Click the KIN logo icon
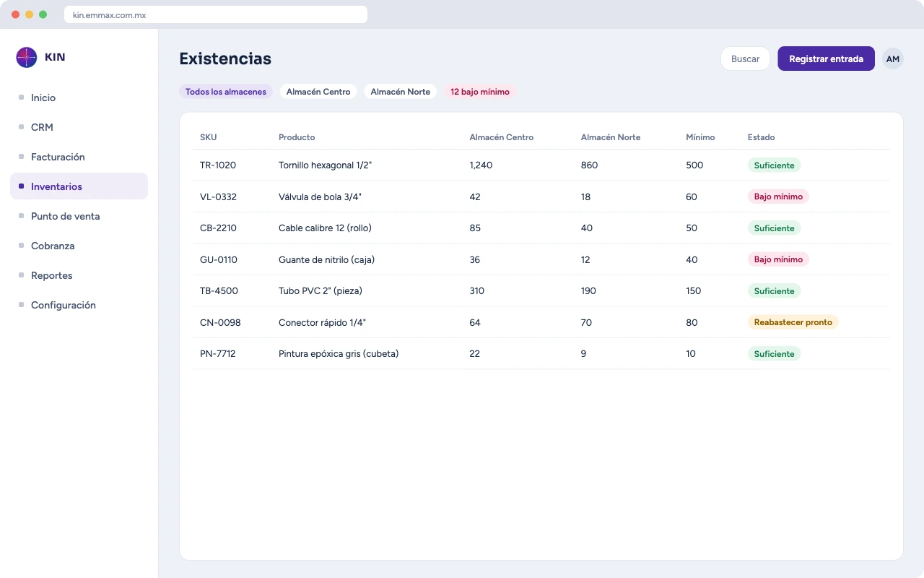The width and height of the screenshot is (924, 578). [x=27, y=57]
